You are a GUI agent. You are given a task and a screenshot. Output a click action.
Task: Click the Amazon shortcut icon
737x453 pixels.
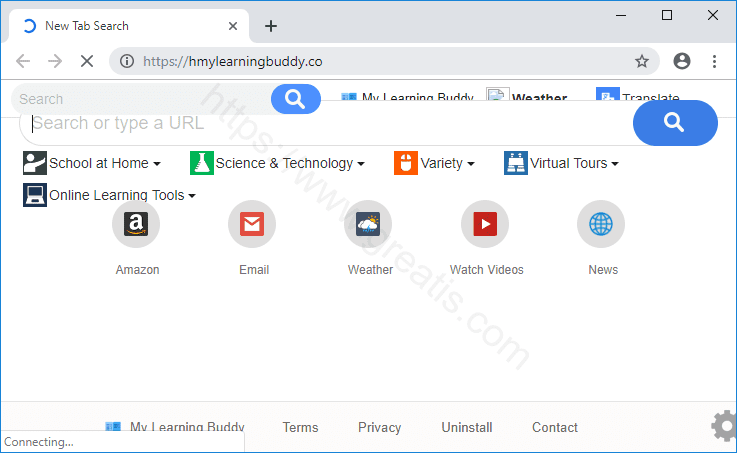pyautogui.click(x=136, y=224)
